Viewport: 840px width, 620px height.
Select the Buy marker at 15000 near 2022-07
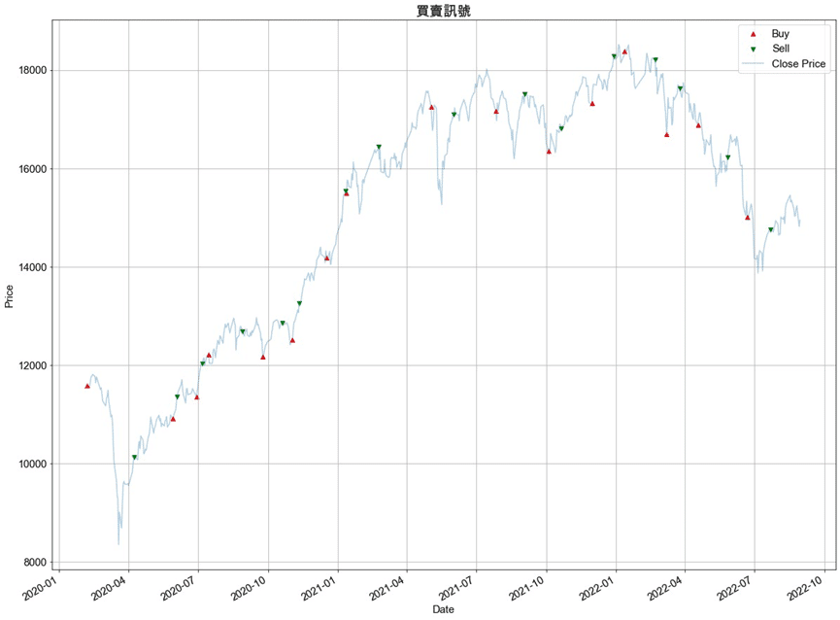coord(747,217)
